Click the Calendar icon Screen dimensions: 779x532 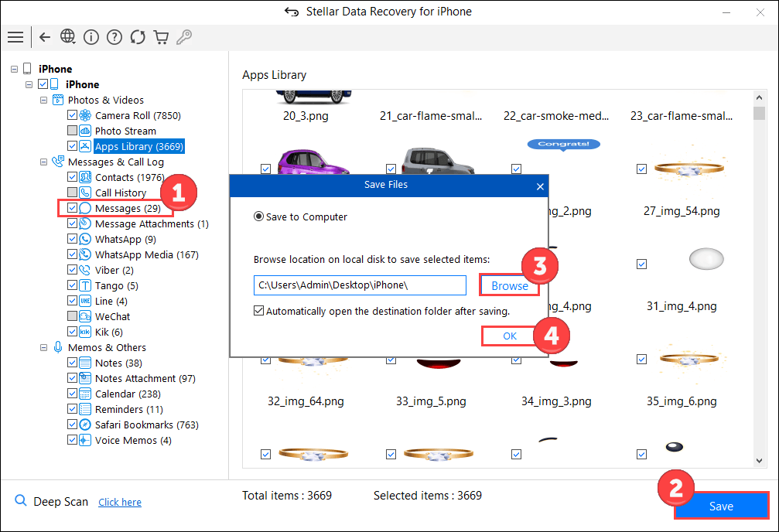(x=85, y=394)
